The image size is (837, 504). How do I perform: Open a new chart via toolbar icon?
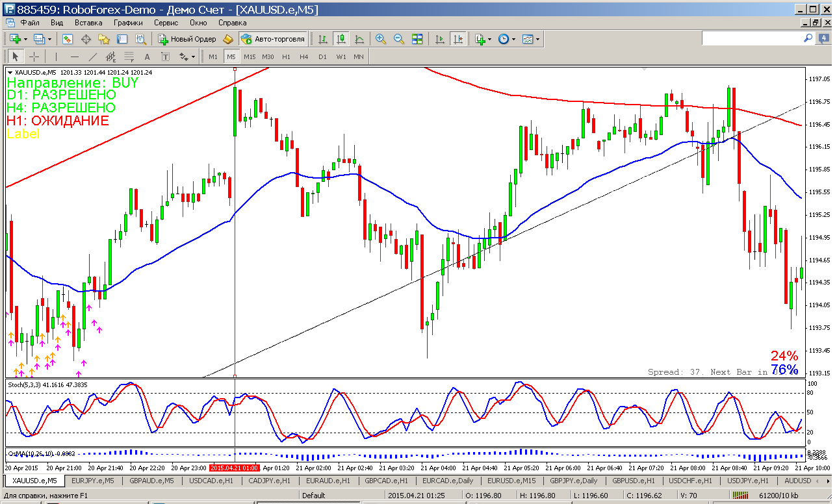tap(14, 39)
